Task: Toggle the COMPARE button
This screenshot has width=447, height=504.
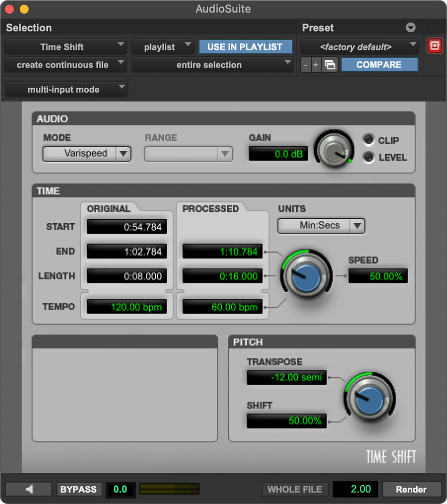Action: (379, 65)
